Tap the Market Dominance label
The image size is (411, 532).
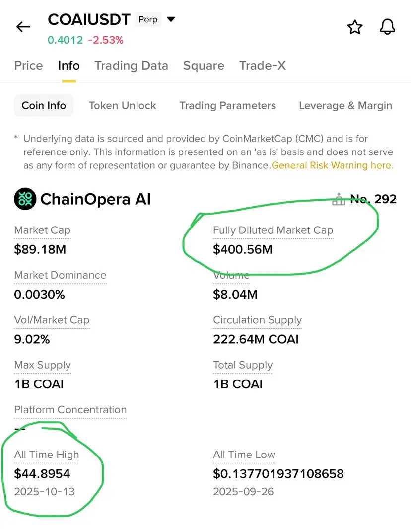pyautogui.click(x=60, y=275)
